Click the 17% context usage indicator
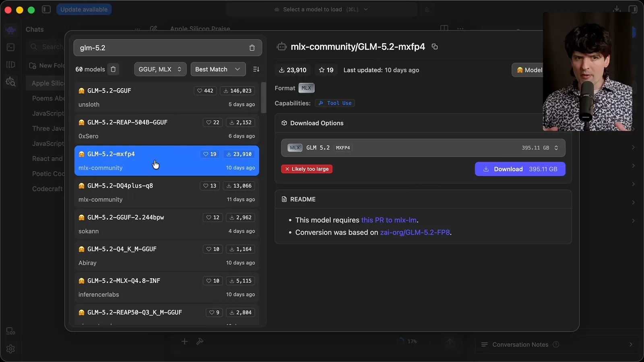This screenshot has width=644, height=362. (x=407, y=341)
